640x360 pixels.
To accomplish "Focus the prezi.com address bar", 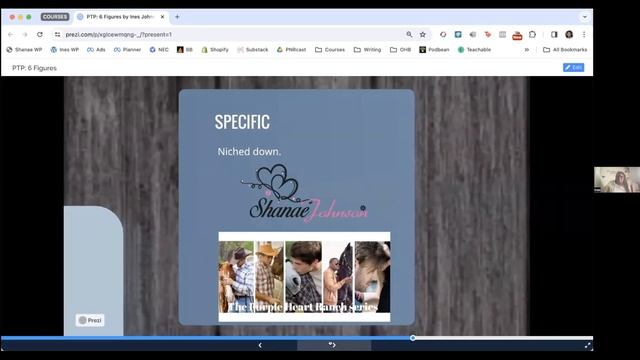I will (x=229, y=35).
